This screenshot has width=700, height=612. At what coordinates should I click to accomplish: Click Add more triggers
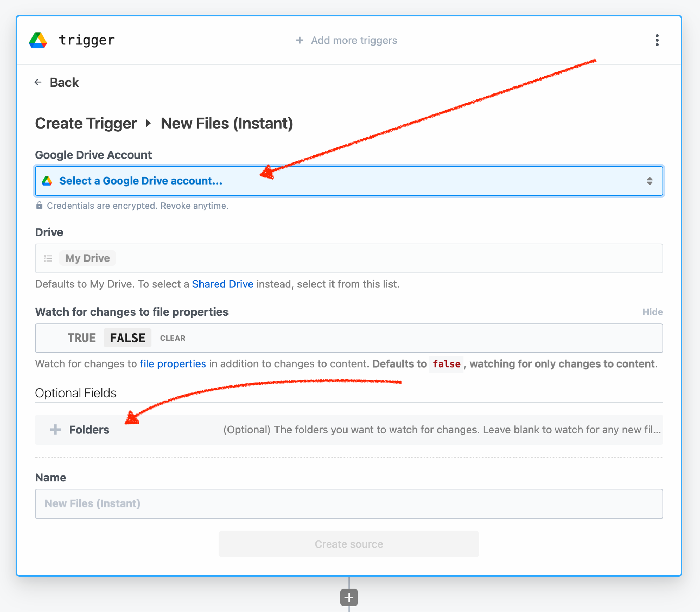pos(354,40)
